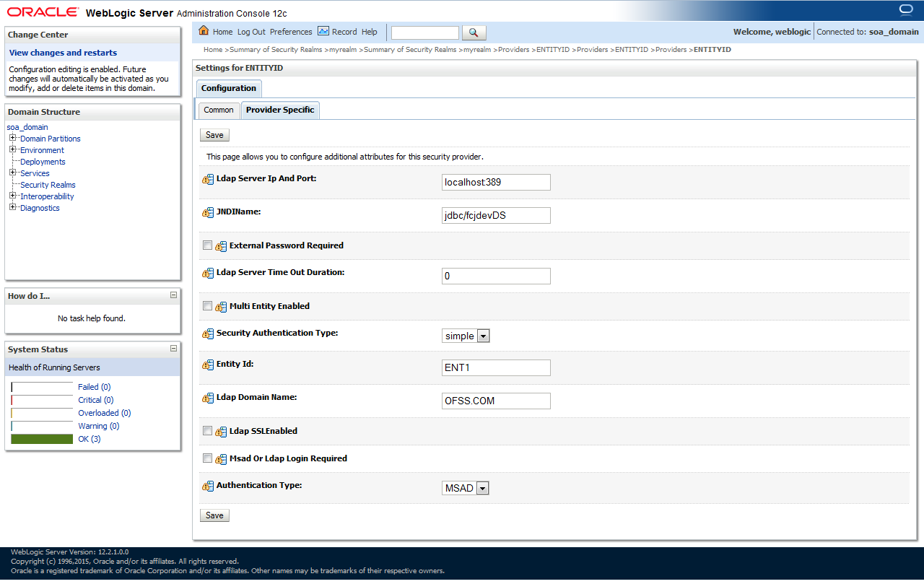The width and height of the screenshot is (924, 584).
Task: Click the Oracle ring logo at top right
Action: (x=906, y=10)
